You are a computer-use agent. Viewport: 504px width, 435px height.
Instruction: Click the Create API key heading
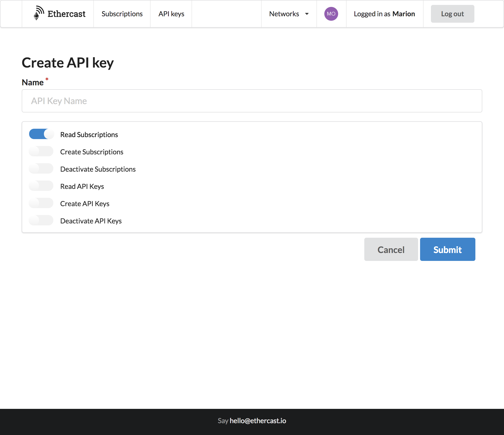[x=68, y=62]
